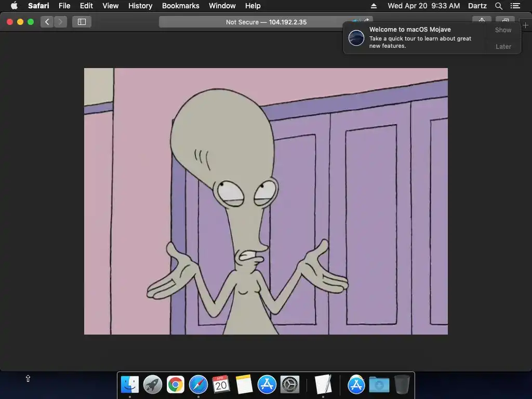Open System Preferences gear in Dock
The image size is (532, 399).
pos(290,385)
